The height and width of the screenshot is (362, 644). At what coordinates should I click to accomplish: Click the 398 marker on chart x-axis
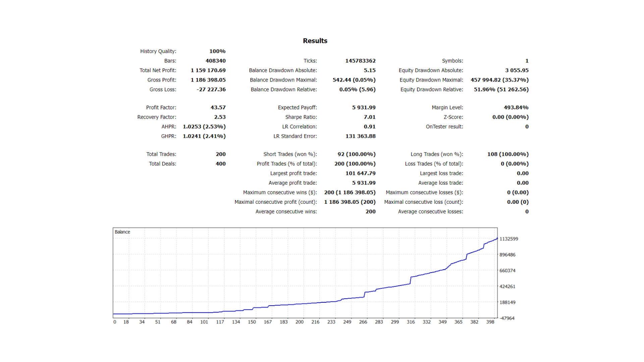pyautogui.click(x=490, y=322)
